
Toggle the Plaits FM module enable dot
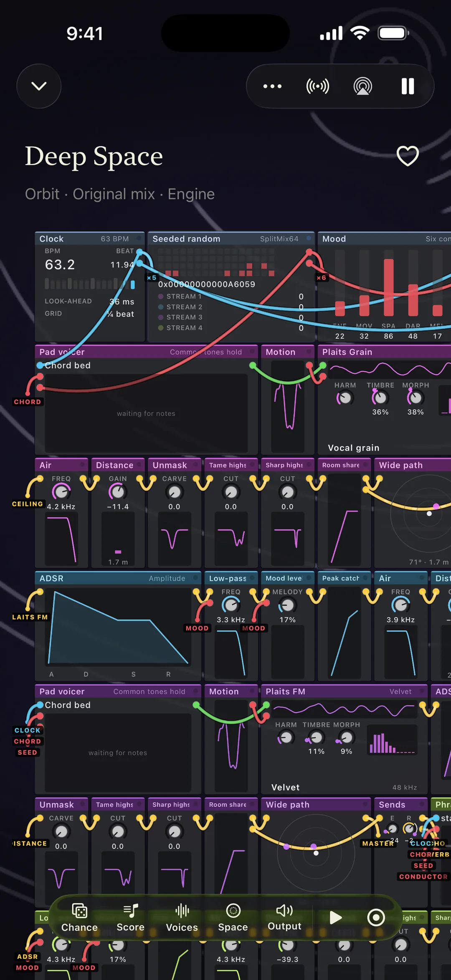[x=422, y=691]
